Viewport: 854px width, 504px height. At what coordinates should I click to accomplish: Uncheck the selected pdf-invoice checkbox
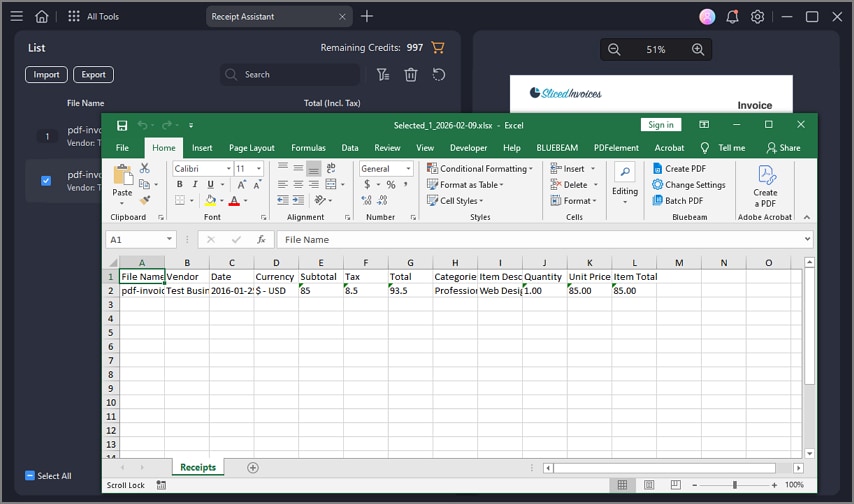coord(46,180)
